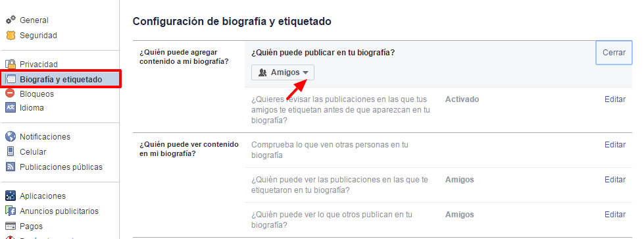Click the red Bloqueos block icon
Viewport: 644px width, 239px height.
click(11, 93)
